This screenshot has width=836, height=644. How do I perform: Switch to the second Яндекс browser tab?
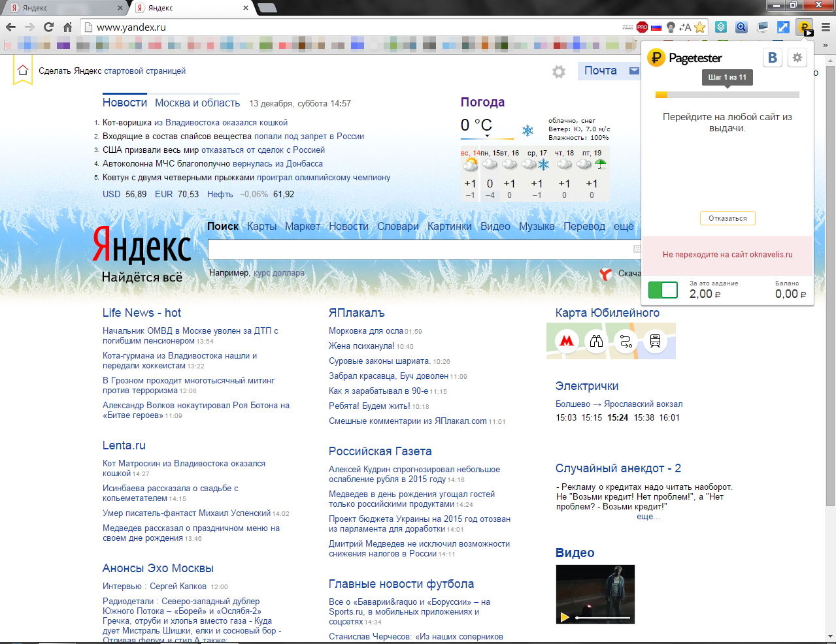point(191,8)
